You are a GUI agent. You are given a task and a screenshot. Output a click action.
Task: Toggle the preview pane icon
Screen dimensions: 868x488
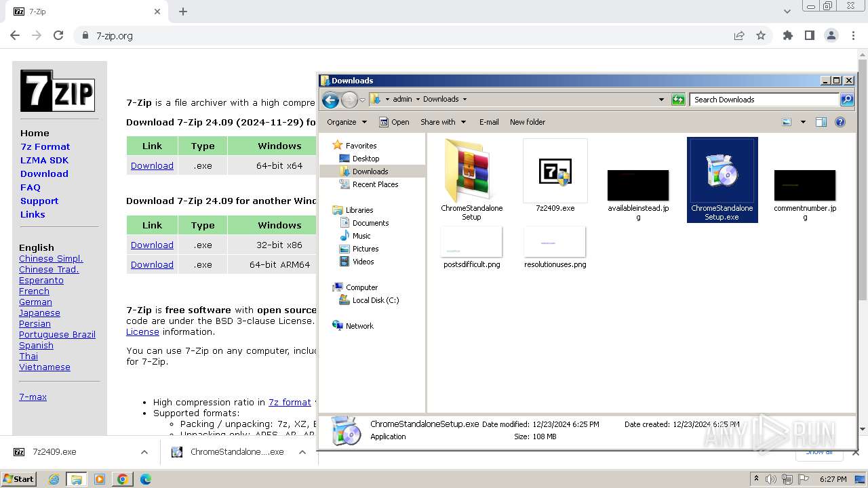(821, 122)
